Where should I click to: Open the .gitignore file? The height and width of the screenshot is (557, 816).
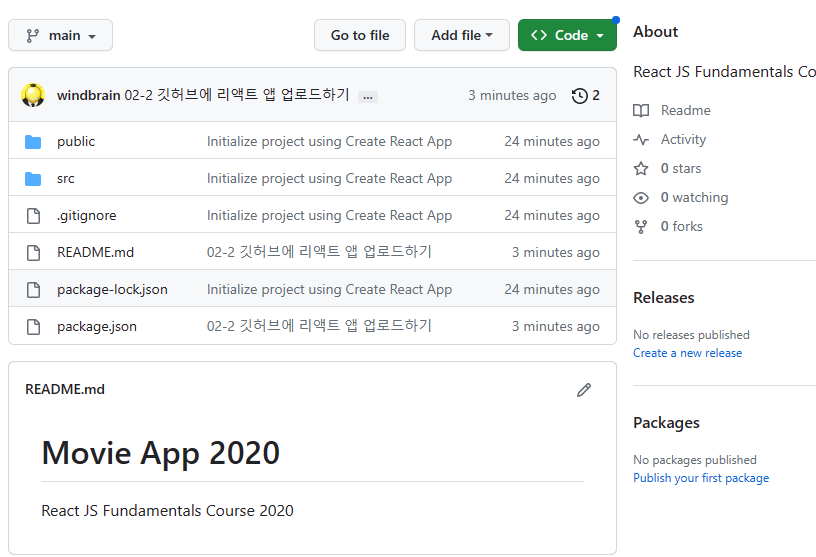point(87,216)
